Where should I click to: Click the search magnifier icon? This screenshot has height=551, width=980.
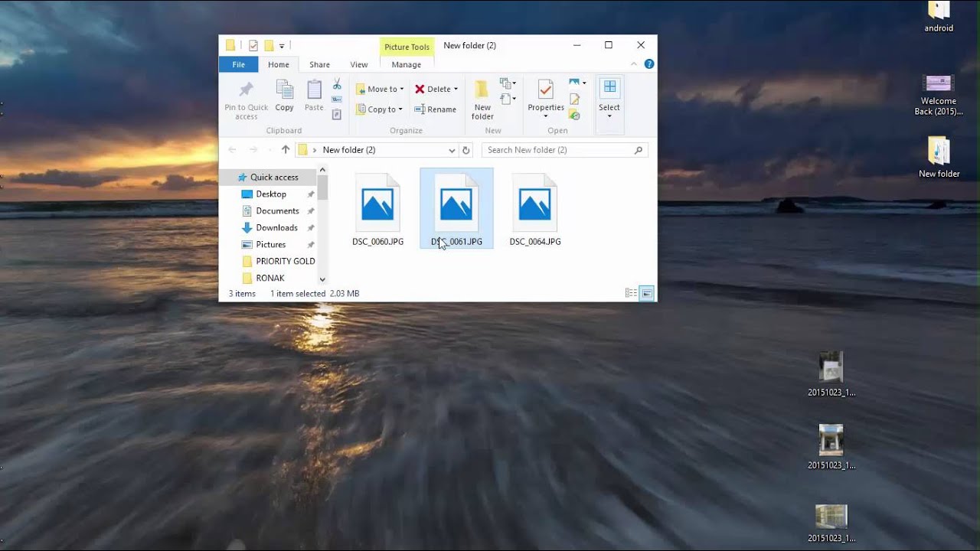coord(639,150)
